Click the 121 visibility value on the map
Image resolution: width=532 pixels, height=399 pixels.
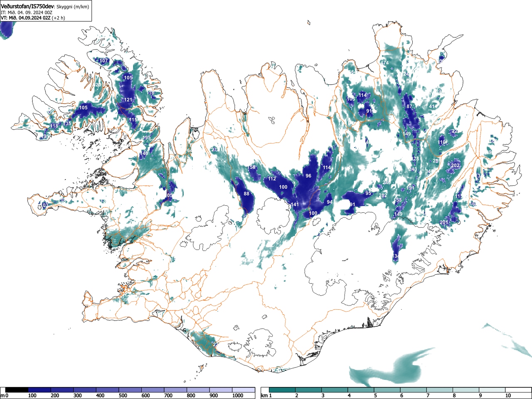(x=128, y=100)
